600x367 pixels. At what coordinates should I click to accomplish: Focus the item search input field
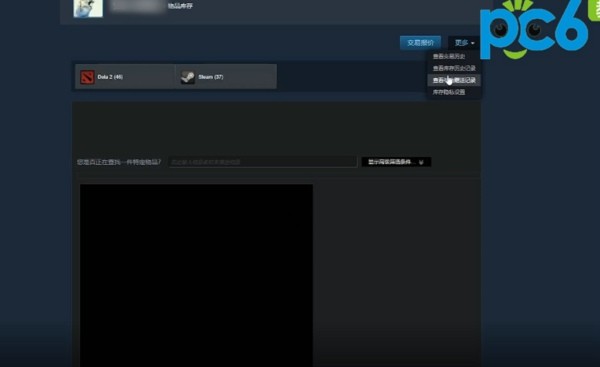[262, 162]
